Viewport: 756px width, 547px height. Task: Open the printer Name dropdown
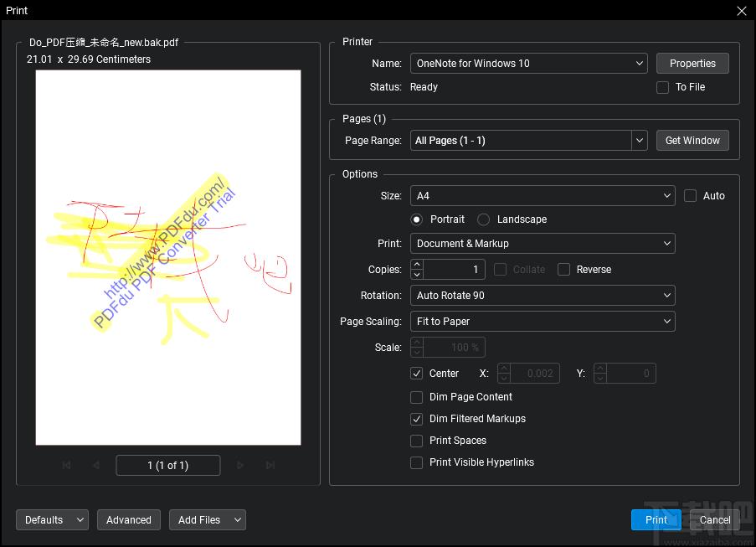[x=529, y=63]
